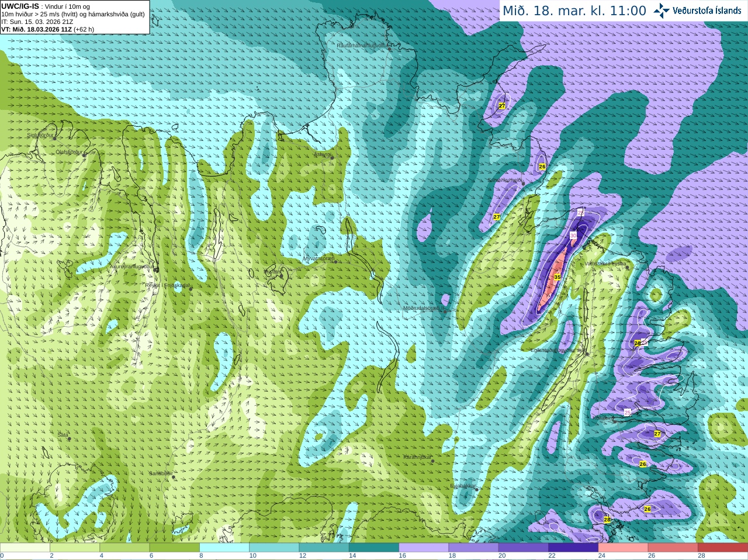Pick the 0–2 m/s palest legend swatch
This screenshot has height=560, width=748.
(25, 548)
